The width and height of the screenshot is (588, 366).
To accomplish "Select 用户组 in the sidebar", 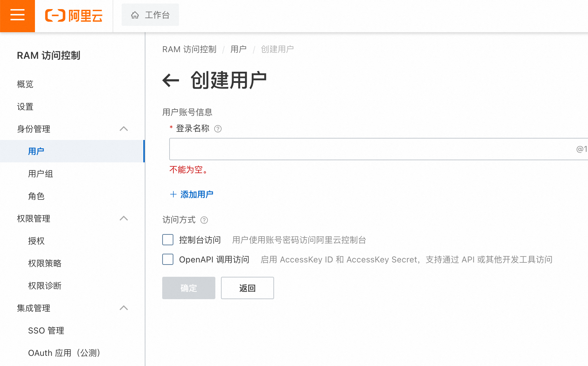I will click(40, 174).
